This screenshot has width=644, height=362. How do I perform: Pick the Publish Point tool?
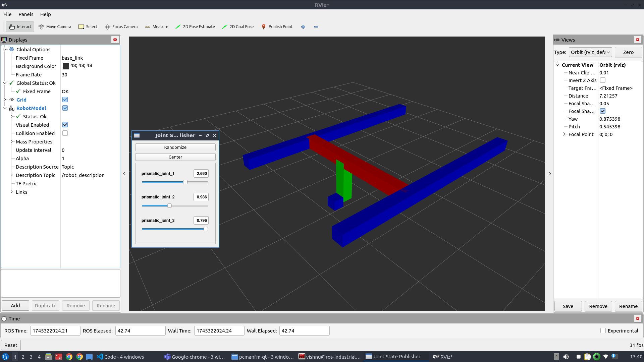(277, 27)
